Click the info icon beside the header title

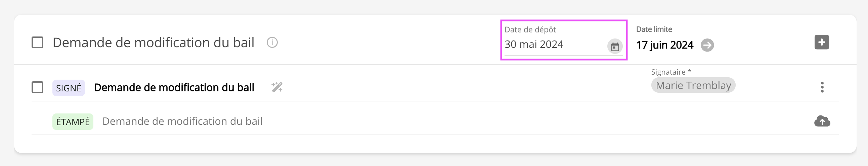[272, 43]
